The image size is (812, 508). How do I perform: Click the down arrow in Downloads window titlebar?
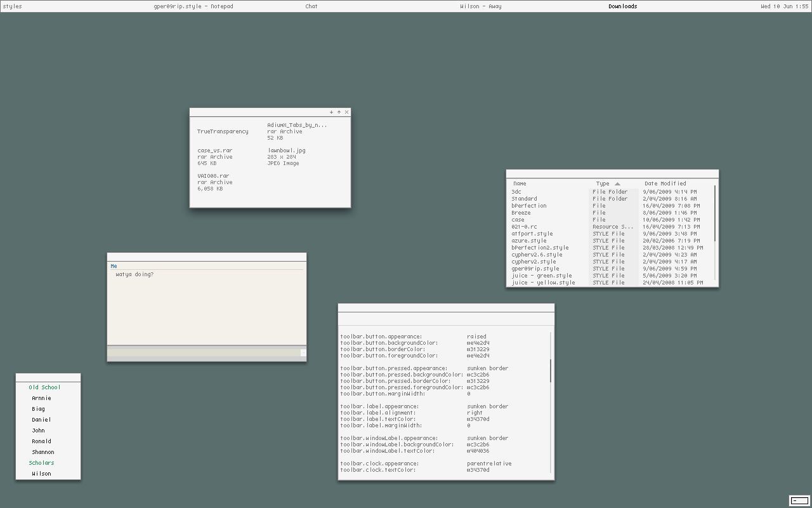coord(331,112)
